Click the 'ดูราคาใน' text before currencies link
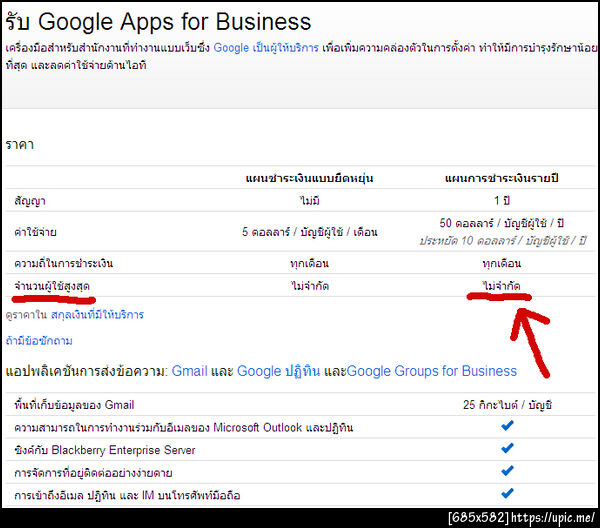This screenshot has width=600, height=528. point(26,315)
